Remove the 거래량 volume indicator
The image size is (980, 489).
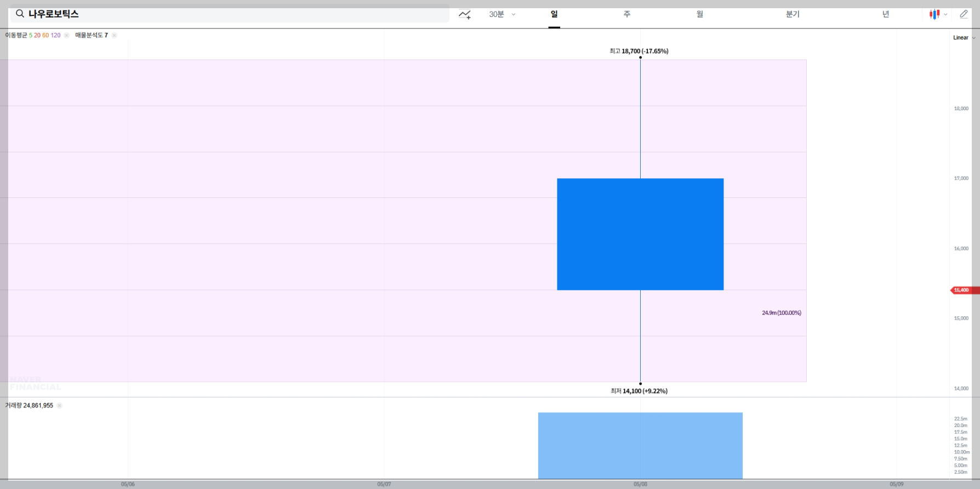(59, 406)
